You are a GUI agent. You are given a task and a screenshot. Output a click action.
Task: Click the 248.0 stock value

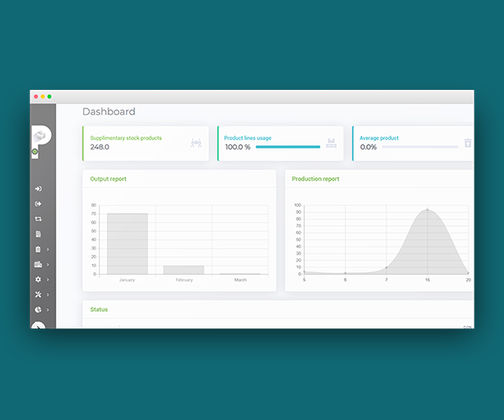point(100,147)
